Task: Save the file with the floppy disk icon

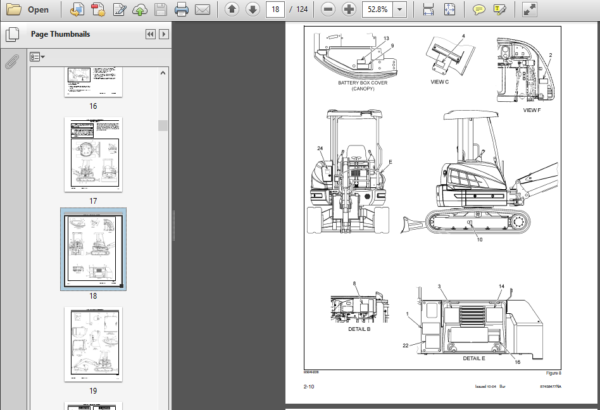Action: (160, 9)
